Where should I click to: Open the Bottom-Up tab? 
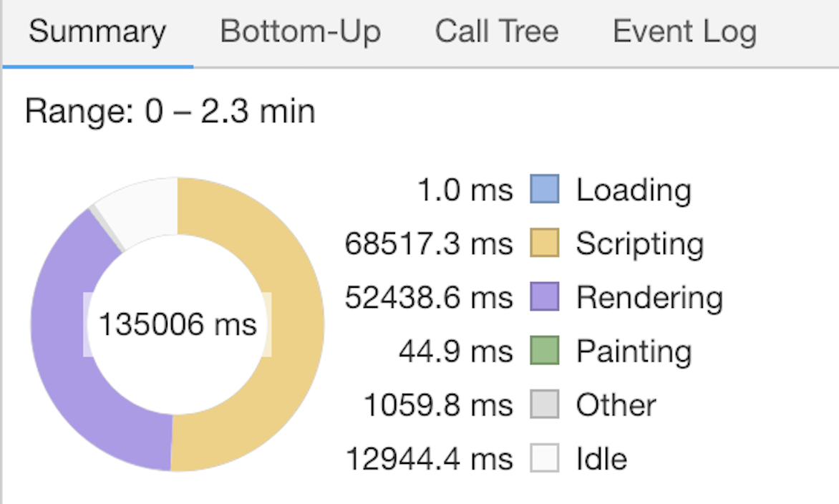(301, 32)
